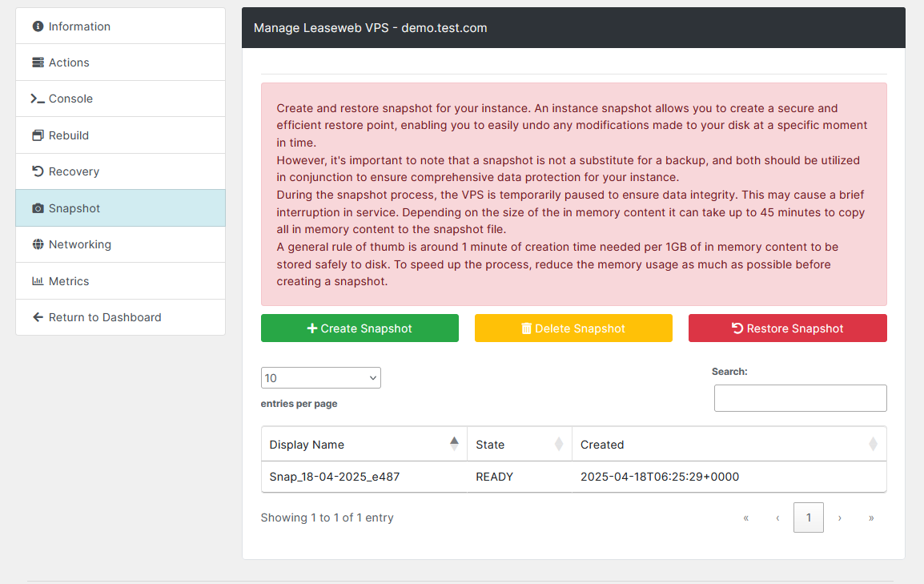Click the restore arrow icon on Restore Snapshot

coord(737,328)
